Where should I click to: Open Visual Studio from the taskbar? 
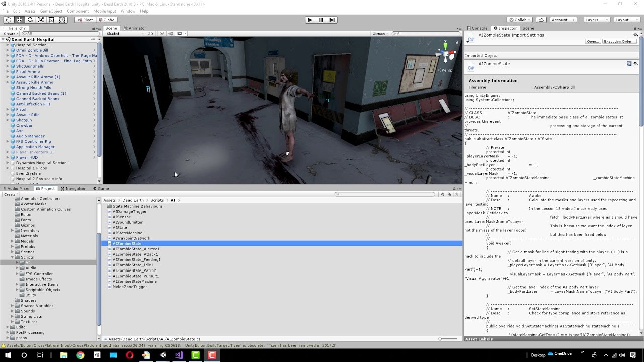pos(179,355)
